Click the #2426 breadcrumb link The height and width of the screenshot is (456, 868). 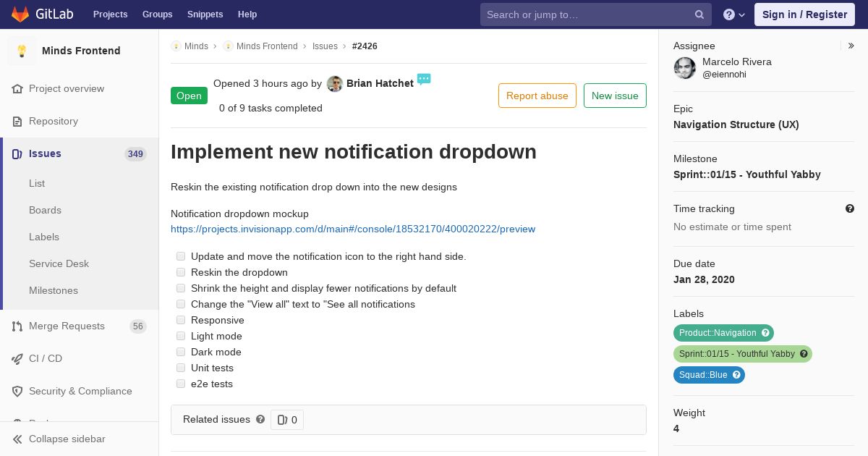click(x=365, y=46)
